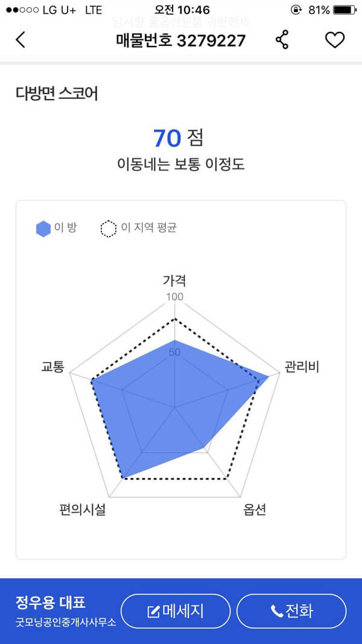Tap the 굿모닝공인중개사사무소 office name

point(66,622)
